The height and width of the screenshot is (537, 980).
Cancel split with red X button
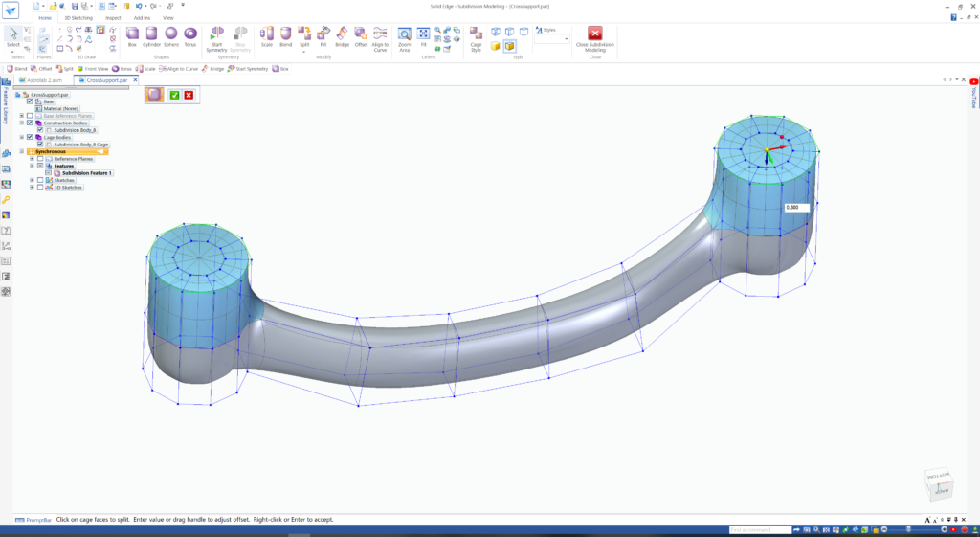click(189, 95)
